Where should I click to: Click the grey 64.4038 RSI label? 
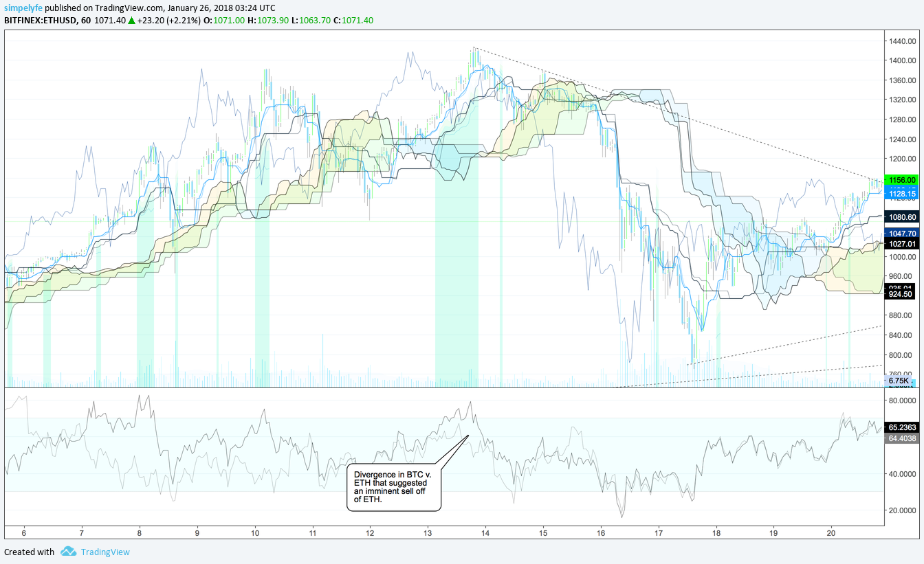click(x=901, y=438)
